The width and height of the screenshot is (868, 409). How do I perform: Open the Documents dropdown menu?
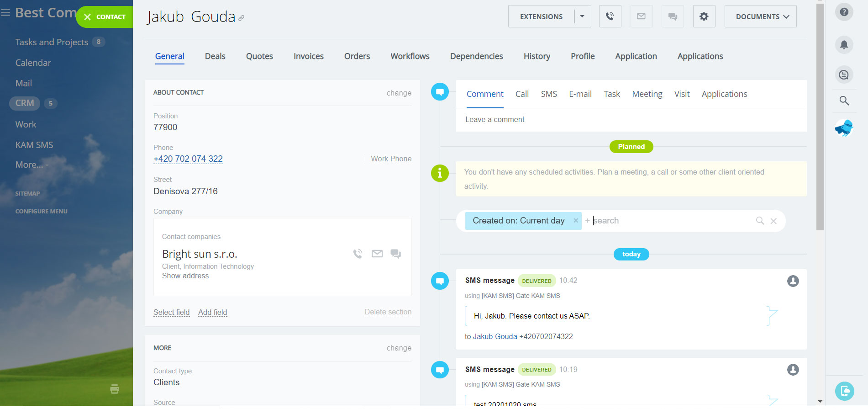pos(760,16)
